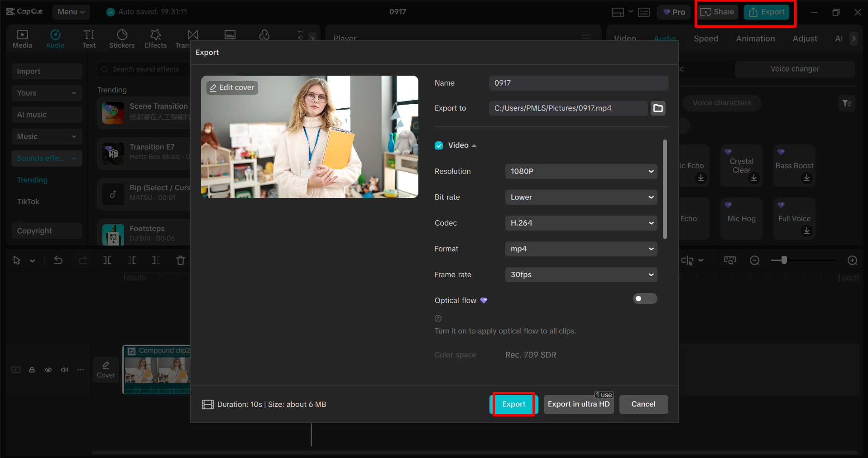Image resolution: width=868 pixels, height=458 pixels.
Task: Open the Resolution dropdown
Action: pos(581,171)
